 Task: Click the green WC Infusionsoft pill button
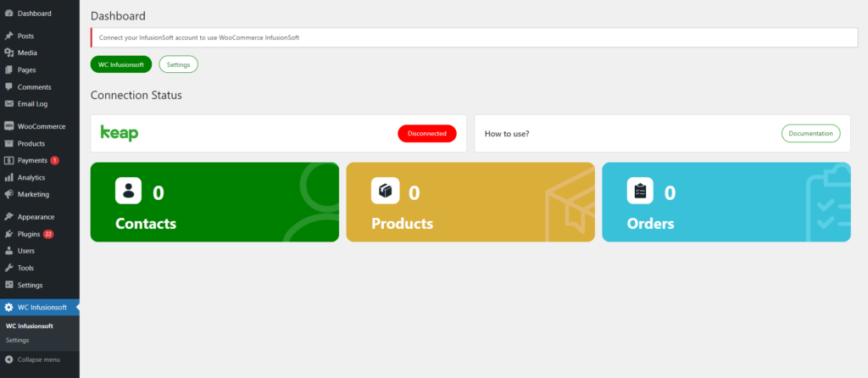pos(121,64)
